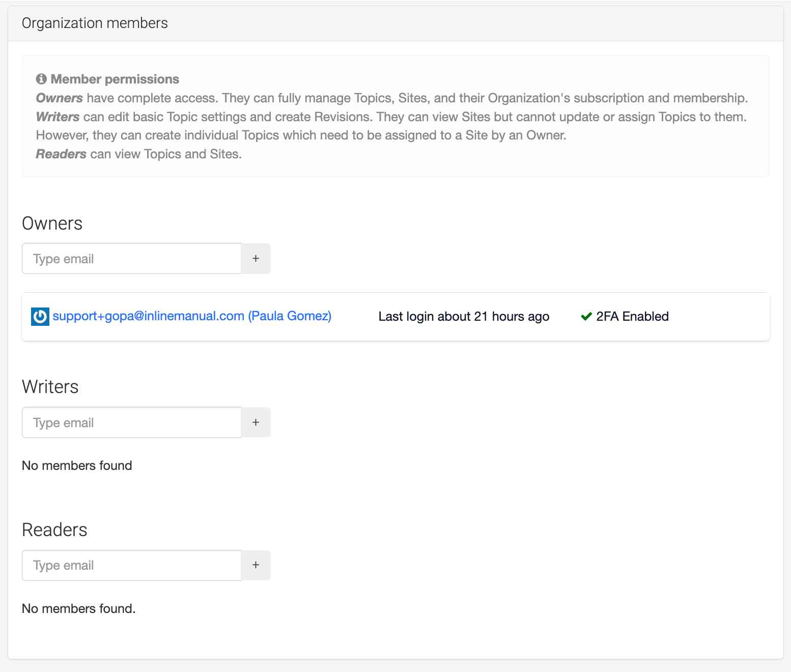Screen dimensions: 791x672
Task: Click the 'Readers' section heading
Action: tap(54, 530)
